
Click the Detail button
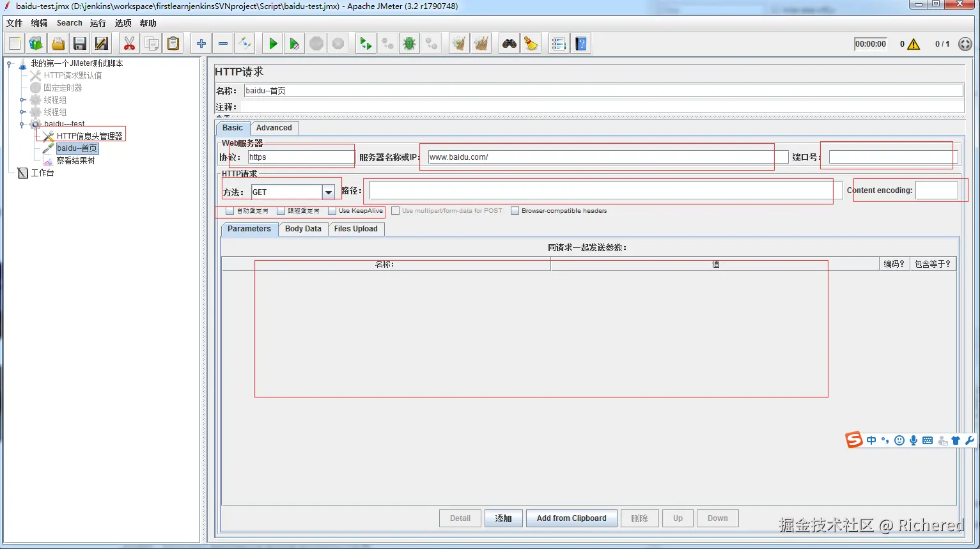(x=460, y=518)
